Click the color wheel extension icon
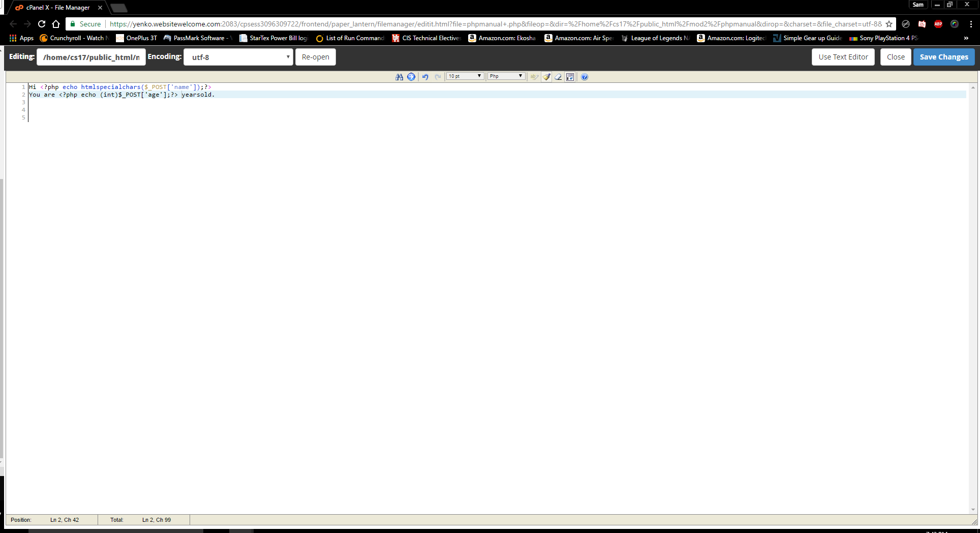980x533 pixels. 955,24
